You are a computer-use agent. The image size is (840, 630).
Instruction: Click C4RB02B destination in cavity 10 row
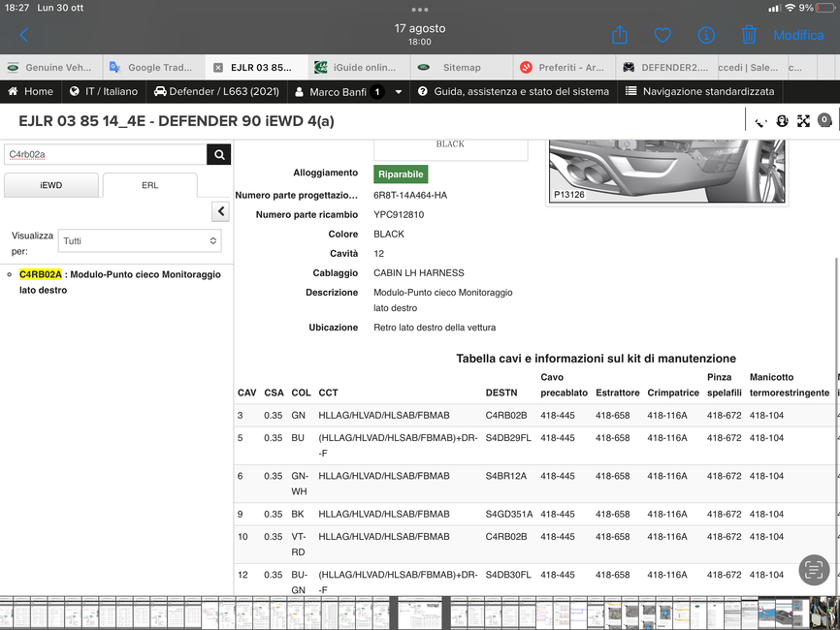click(506, 537)
